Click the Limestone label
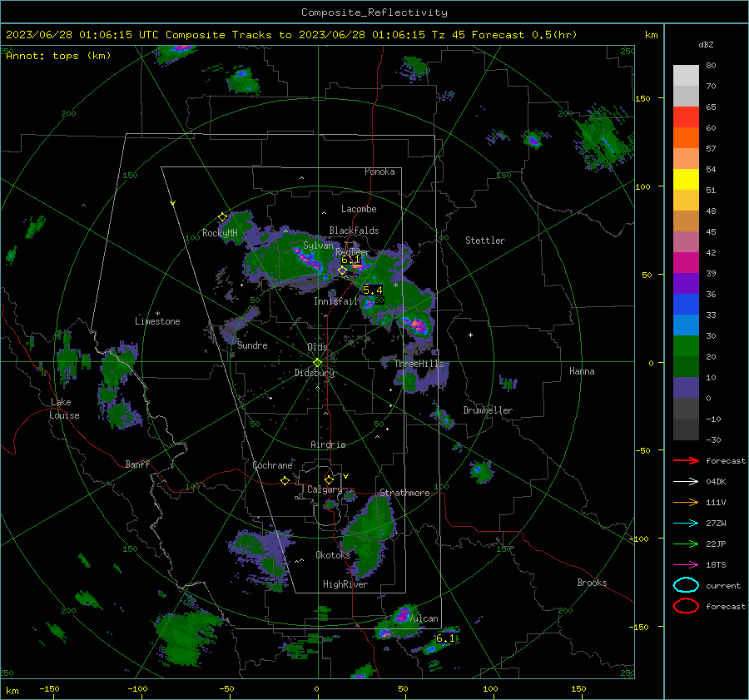Viewport: 749px width, 700px height. click(x=157, y=321)
